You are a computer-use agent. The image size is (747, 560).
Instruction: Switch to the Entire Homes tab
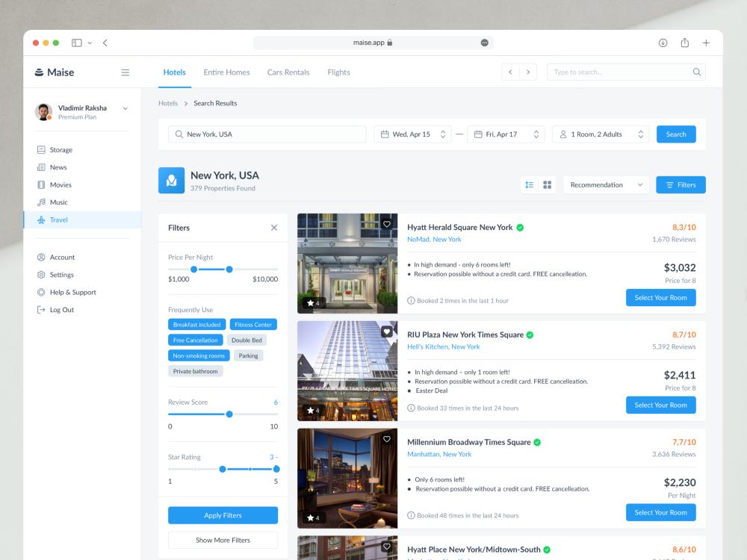coord(226,72)
